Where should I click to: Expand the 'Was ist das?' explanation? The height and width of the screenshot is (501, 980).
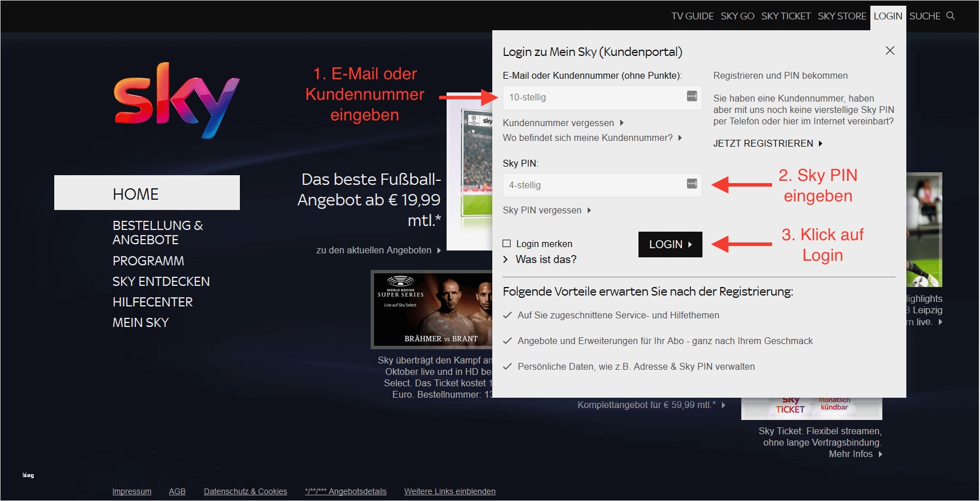(540, 259)
